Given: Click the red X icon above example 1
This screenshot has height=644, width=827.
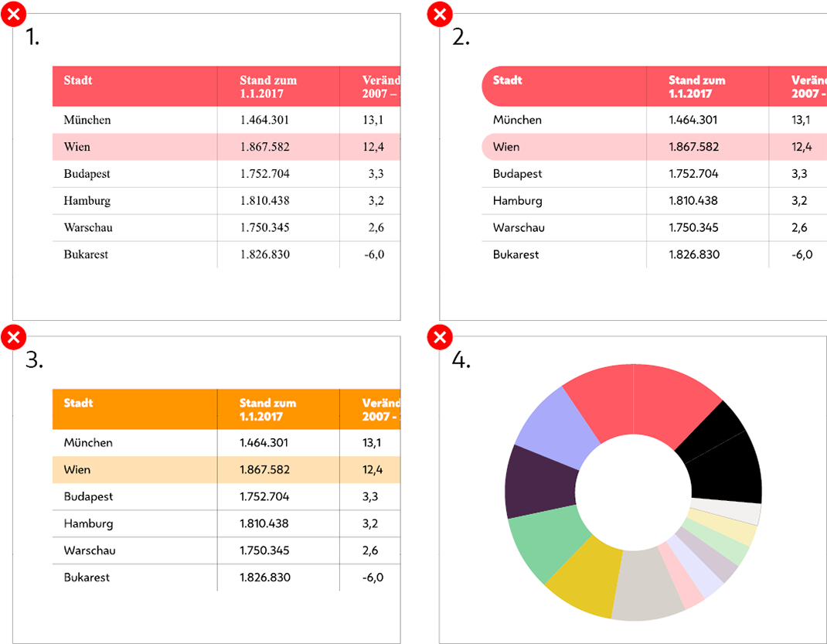Looking at the screenshot, I should coord(15,14).
